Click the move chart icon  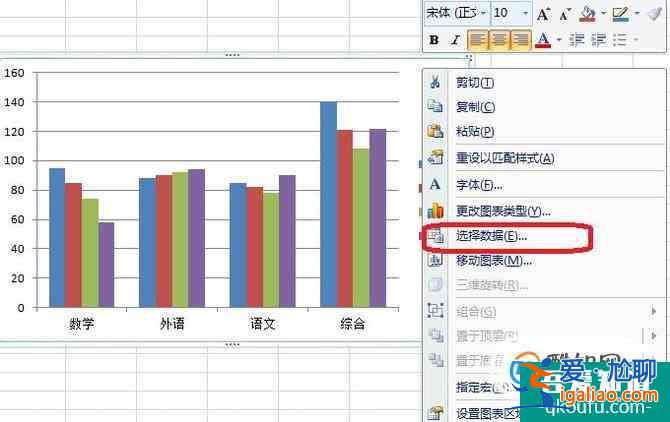[x=435, y=260]
